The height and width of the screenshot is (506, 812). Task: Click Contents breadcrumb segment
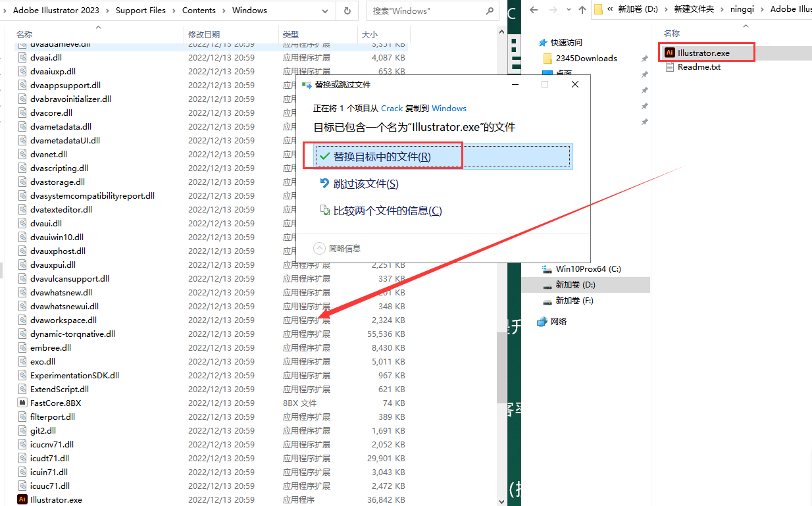point(199,11)
